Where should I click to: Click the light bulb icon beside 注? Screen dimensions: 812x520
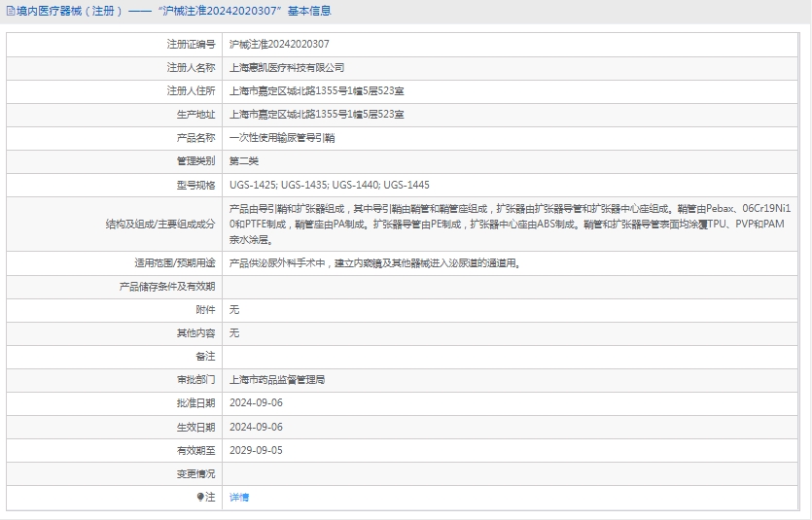pos(200,497)
